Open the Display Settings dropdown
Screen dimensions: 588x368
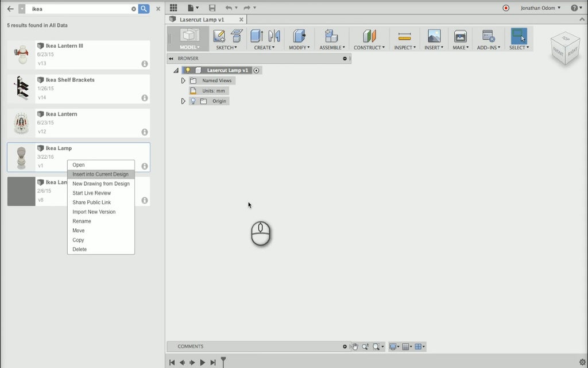[394, 347]
